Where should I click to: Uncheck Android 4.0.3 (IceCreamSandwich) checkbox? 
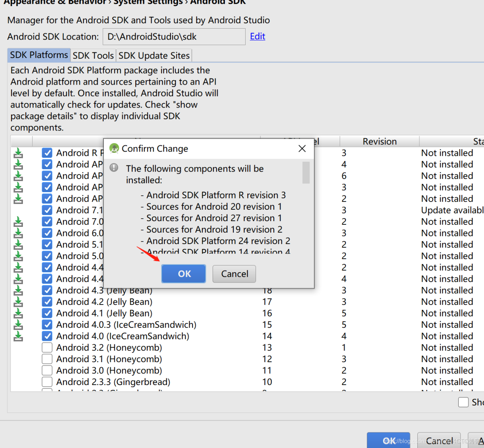tap(47, 325)
